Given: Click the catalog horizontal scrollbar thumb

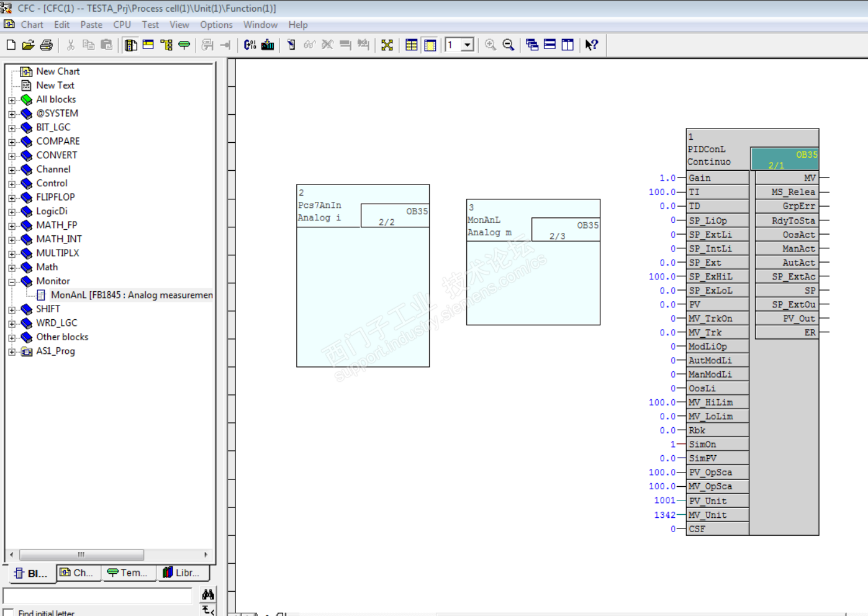Looking at the screenshot, I should pyautogui.click(x=81, y=555).
